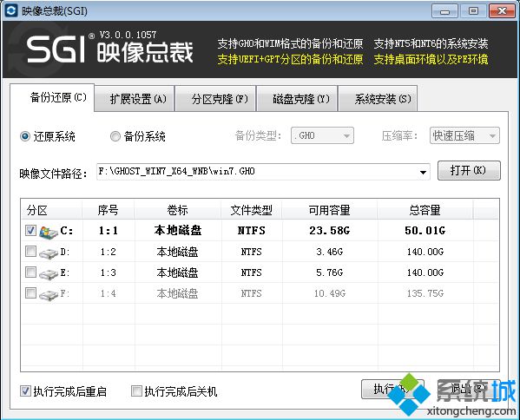Screen dimensions: 520x420
Task: Uncheck the C: partition checkbox
Action: pos(31,230)
